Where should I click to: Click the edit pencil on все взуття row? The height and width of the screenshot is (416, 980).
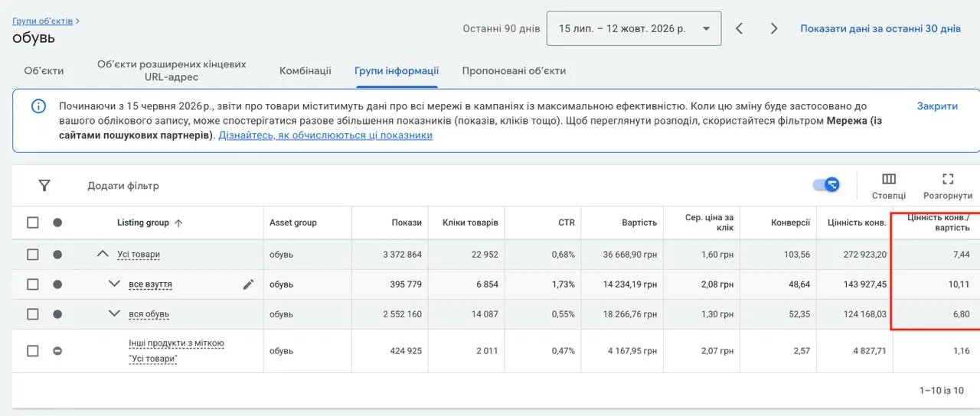pyautogui.click(x=248, y=284)
